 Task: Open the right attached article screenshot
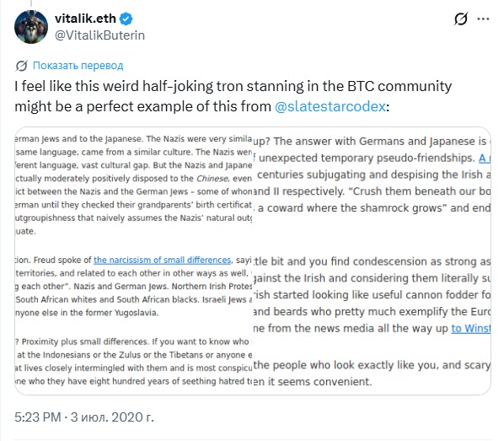click(372, 261)
